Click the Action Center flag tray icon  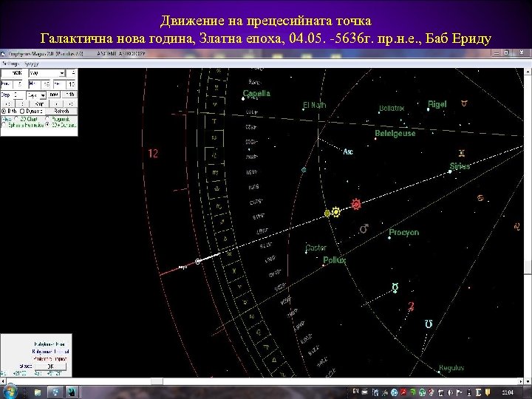click(x=459, y=392)
